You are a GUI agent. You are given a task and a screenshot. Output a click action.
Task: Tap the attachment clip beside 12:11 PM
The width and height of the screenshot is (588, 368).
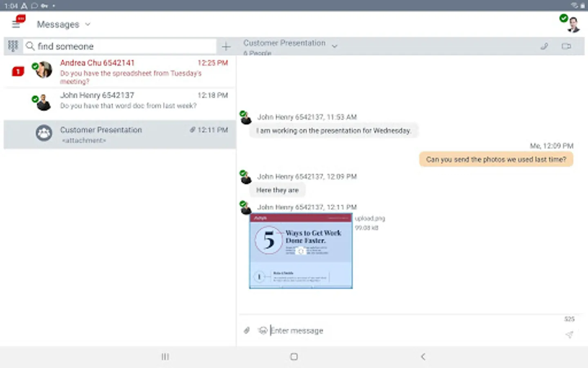192,130
